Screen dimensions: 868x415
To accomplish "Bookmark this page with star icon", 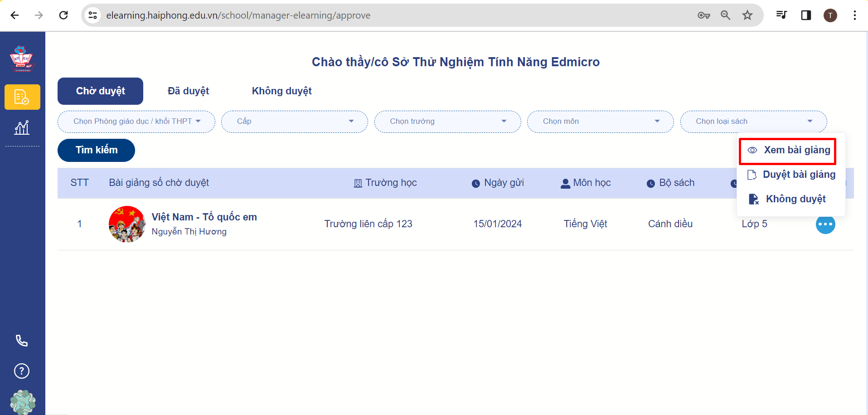I will click(x=747, y=15).
